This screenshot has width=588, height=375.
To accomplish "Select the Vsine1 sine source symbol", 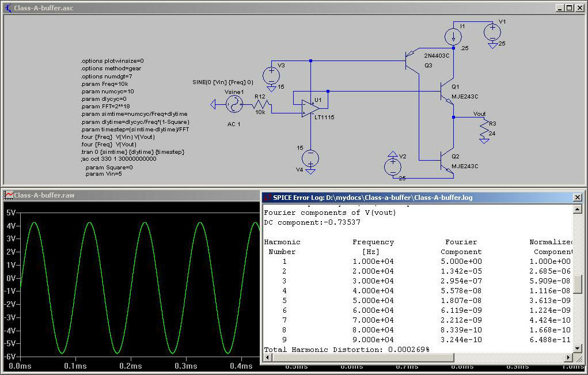I will (x=234, y=104).
